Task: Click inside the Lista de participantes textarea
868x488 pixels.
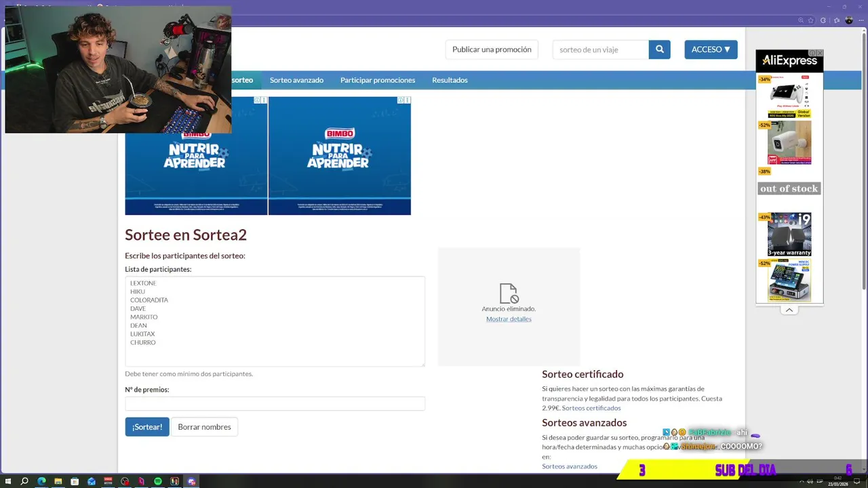Action: pyautogui.click(x=275, y=321)
